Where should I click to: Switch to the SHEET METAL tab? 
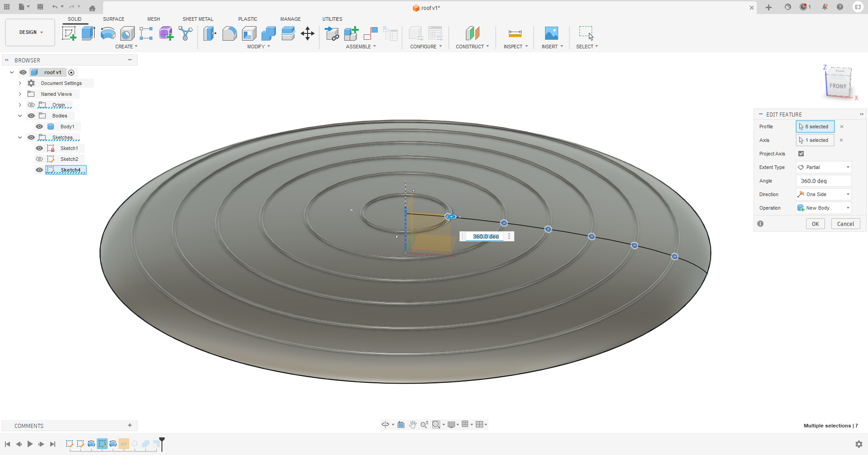click(x=198, y=19)
